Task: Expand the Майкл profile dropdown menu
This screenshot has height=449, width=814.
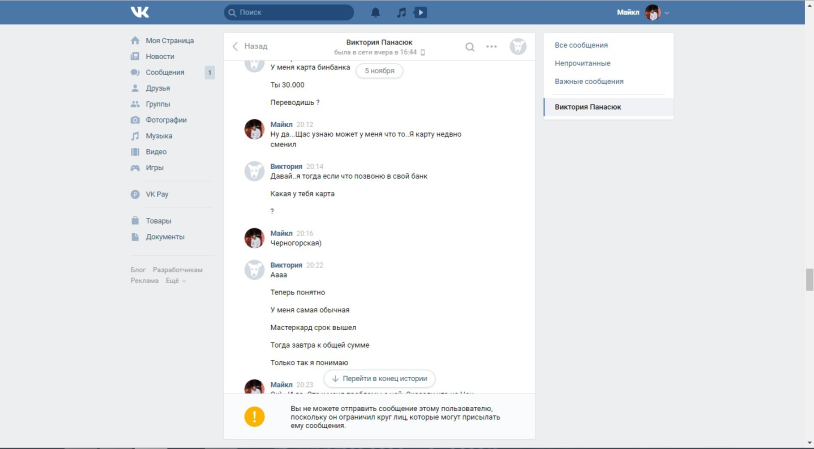Action: pos(667,13)
